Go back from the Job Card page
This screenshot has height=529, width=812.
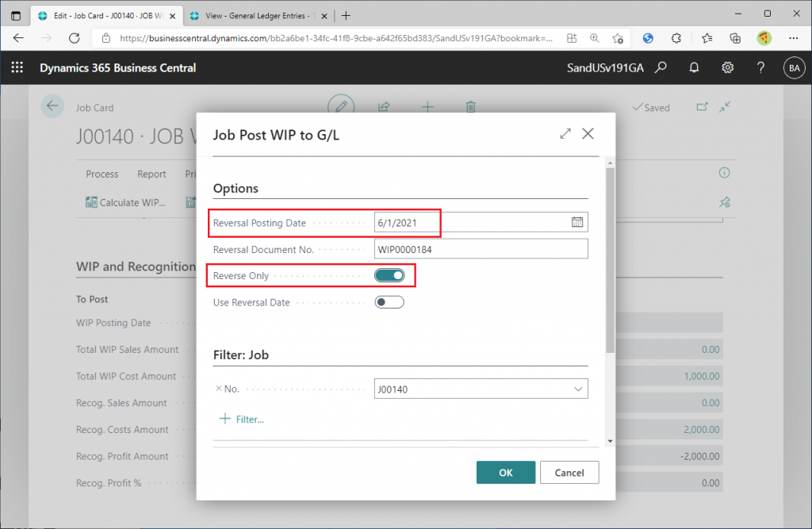click(x=52, y=106)
